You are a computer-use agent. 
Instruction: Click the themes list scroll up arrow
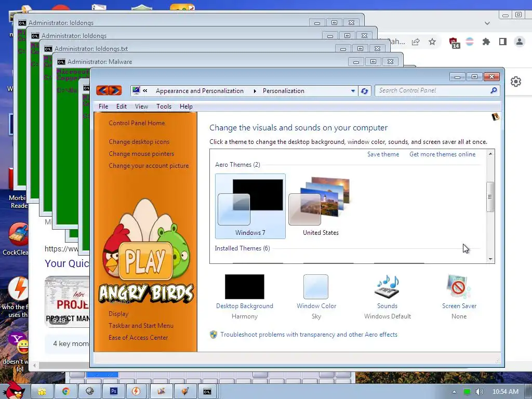point(490,154)
